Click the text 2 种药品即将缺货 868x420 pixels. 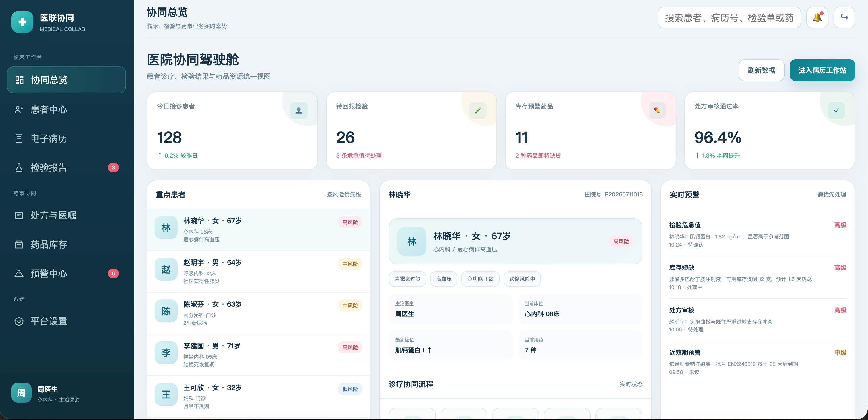point(538,156)
